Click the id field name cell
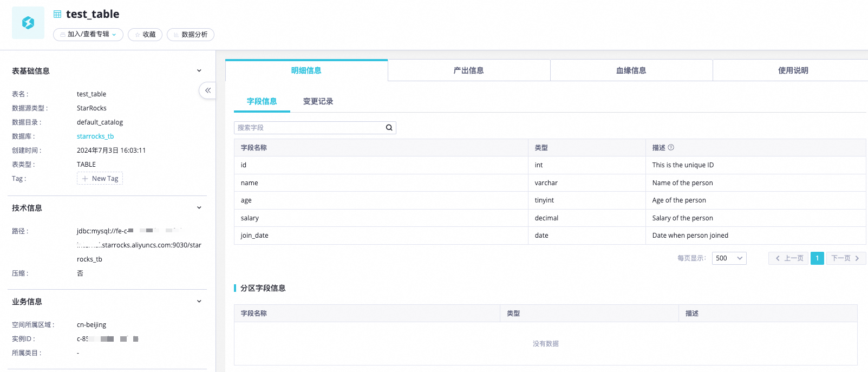Screen dimensions: 868x372 381,165
